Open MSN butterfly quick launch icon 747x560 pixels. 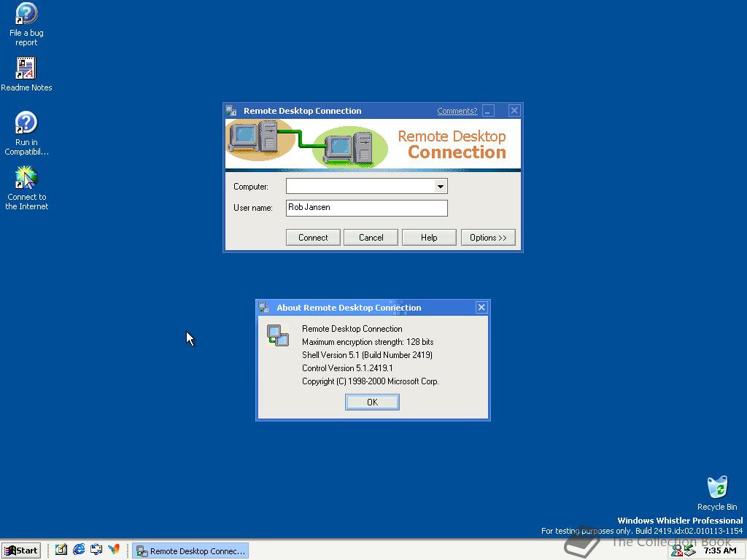pos(114,550)
